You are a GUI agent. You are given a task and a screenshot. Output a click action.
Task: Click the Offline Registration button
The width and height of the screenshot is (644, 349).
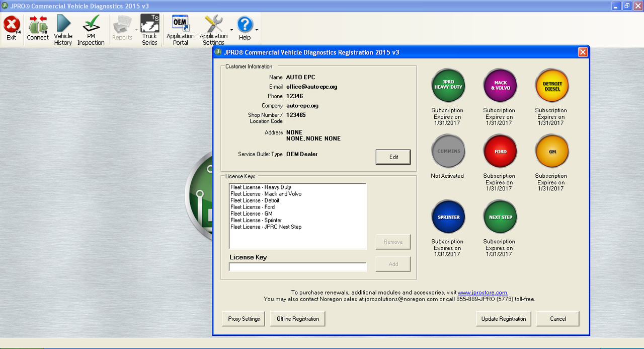click(298, 319)
